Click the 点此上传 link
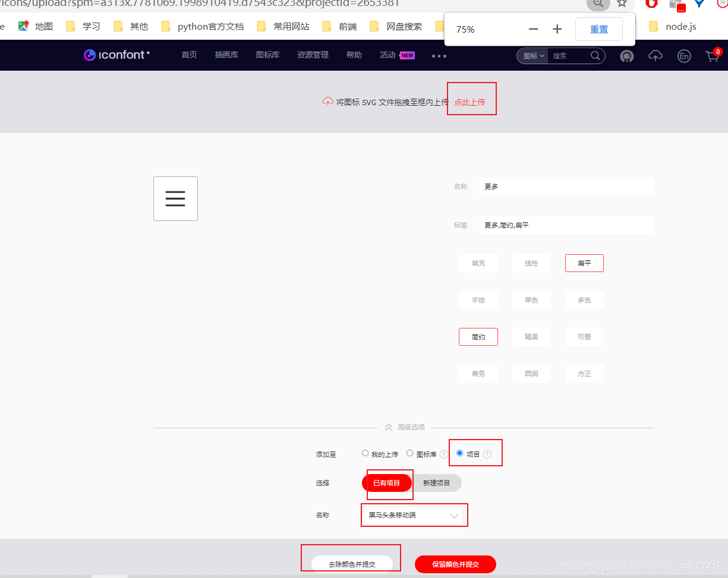 tap(469, 102)
